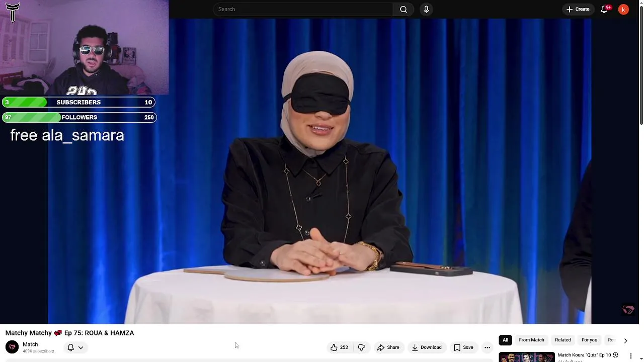Click the Match watermark in video corner
The width and height of the screenshot is (644, 362).
click(628, 310)
